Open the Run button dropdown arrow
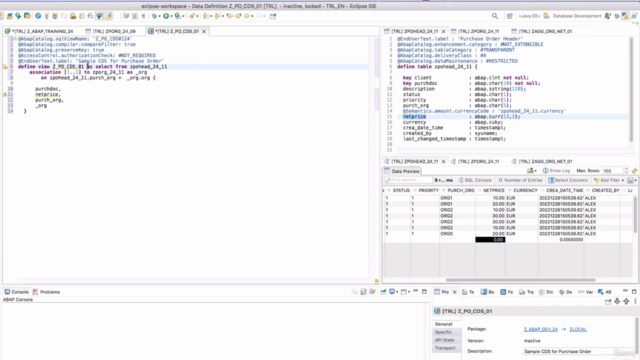This screenshot has height=360, width=640. 171,16
